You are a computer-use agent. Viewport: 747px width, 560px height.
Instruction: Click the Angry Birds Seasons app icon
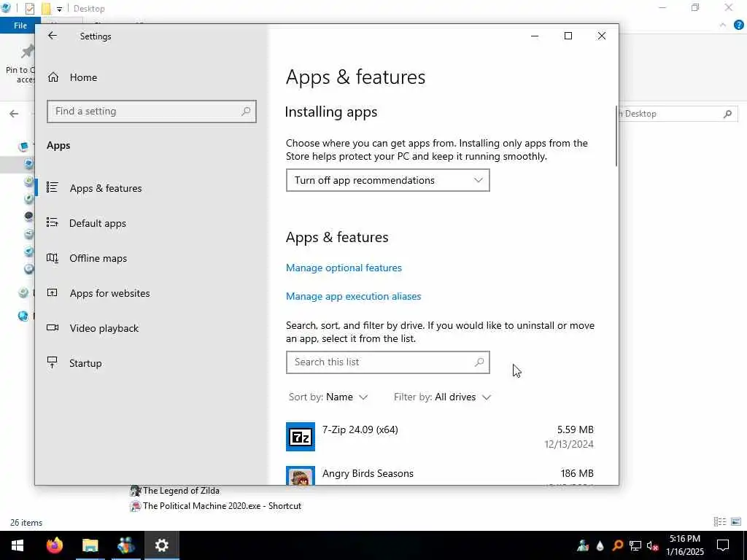(x=300, y=475)
